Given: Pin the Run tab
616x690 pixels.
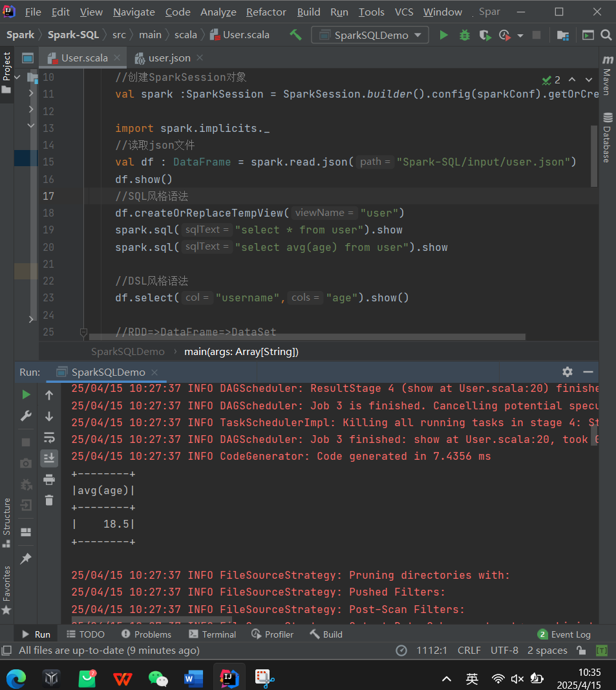Looking at the screenshot, I should click(x=26, y=559).
